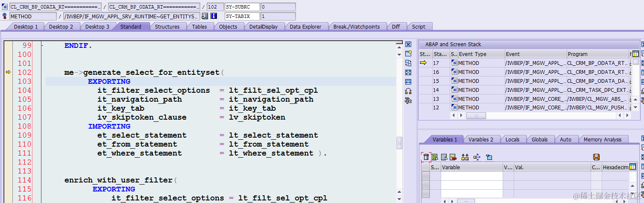
Task: Click the blue info icon in header
Action: point(214,16)
